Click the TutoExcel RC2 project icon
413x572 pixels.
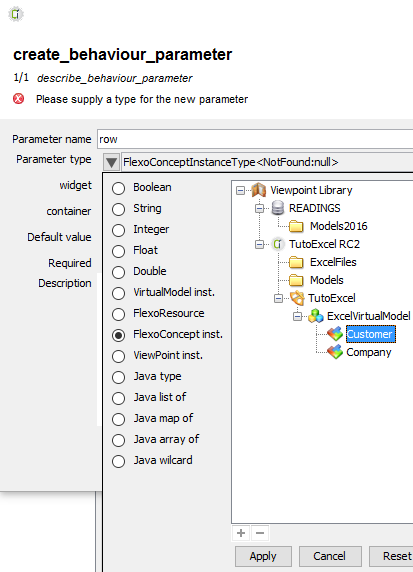[x=278, y=244]
